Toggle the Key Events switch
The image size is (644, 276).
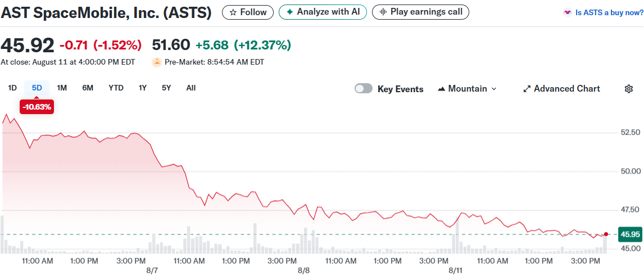pos(364,89)
